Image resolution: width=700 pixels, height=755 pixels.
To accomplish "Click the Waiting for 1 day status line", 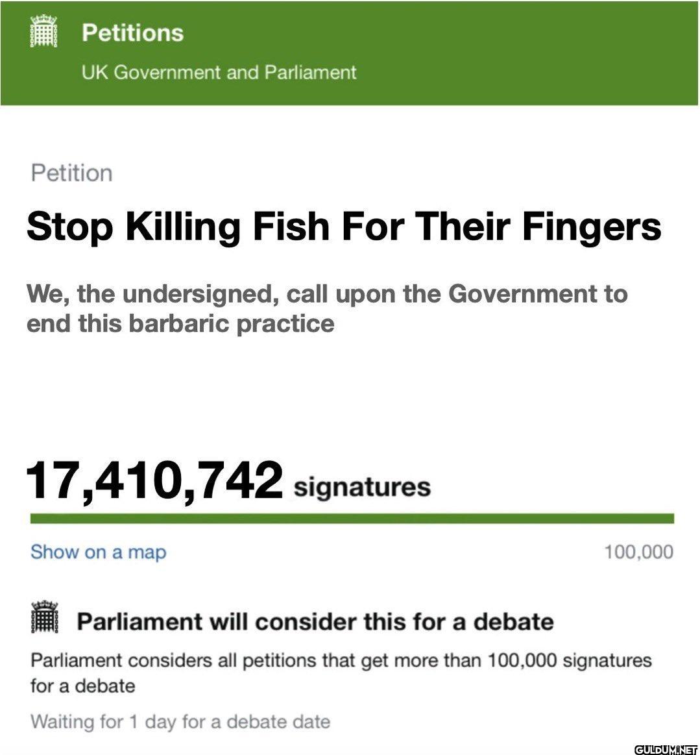I will click(x=180, y=722).
